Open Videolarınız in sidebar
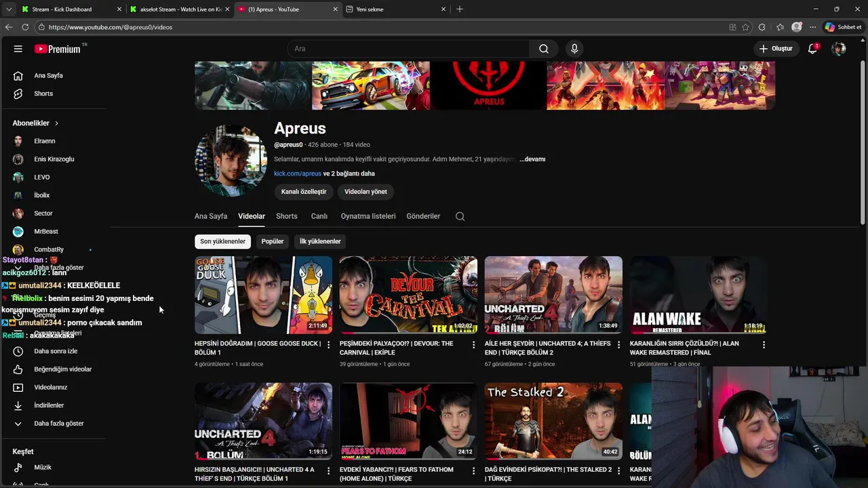This screenshot has width=868, height=488. 51,387
